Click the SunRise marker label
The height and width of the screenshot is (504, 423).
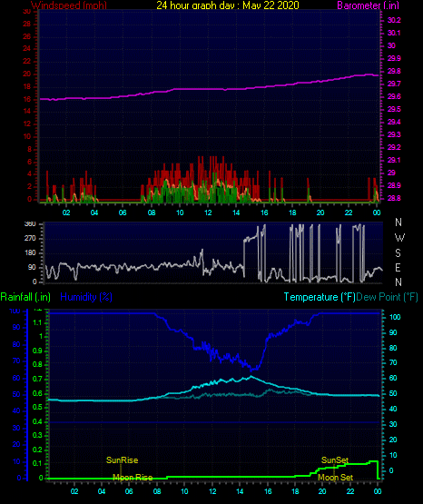pyautogui.click(x=122, y=460)
